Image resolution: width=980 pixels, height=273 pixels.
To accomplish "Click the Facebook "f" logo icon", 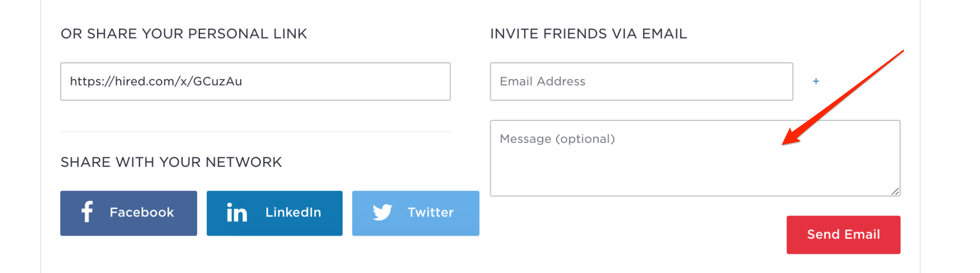I will (x=87, y=212).
